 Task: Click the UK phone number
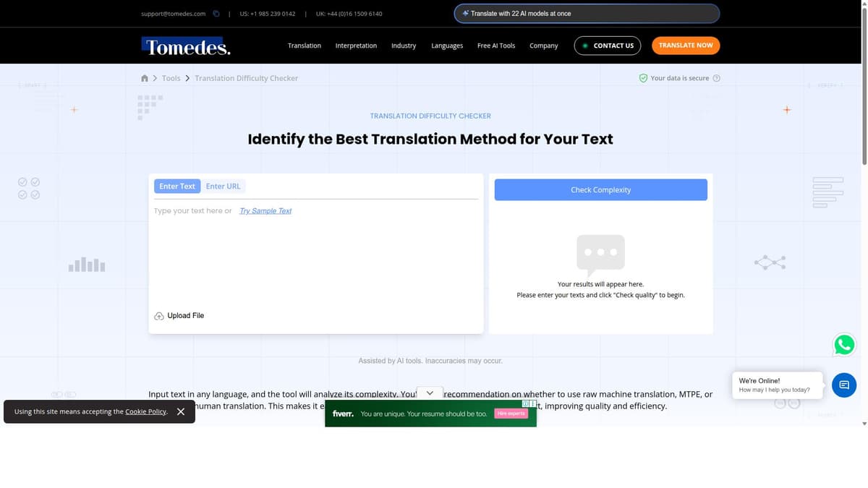(349, 14)
